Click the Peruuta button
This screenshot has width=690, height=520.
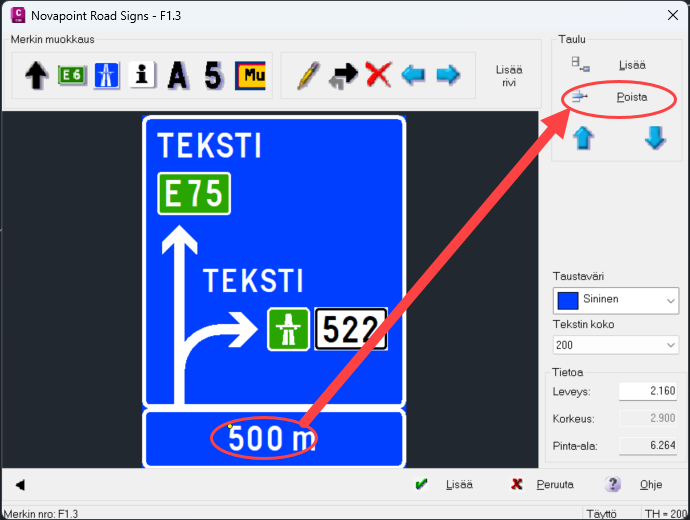pyautogui.click(x=554, y=484)
